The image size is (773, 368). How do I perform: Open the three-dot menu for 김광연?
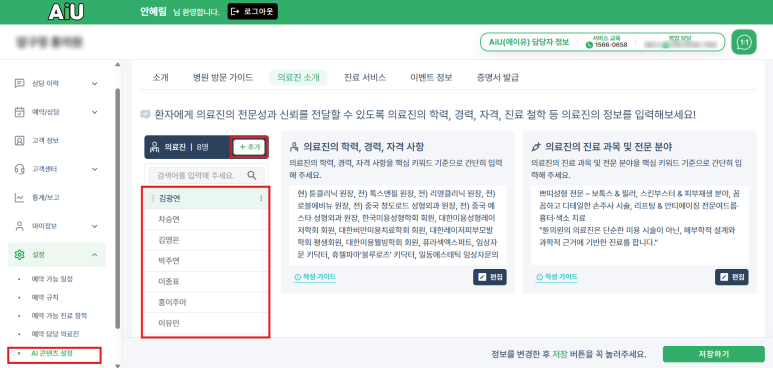point(261,198)
